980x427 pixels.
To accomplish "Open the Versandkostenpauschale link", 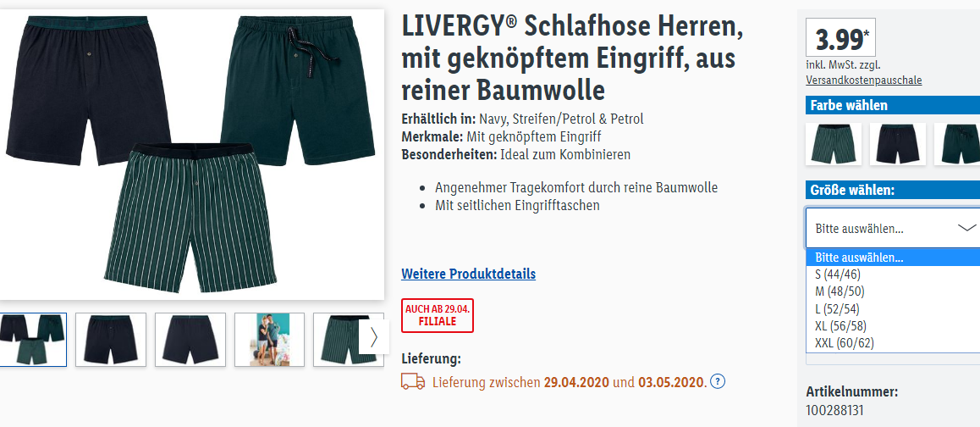I will (864, 80).
